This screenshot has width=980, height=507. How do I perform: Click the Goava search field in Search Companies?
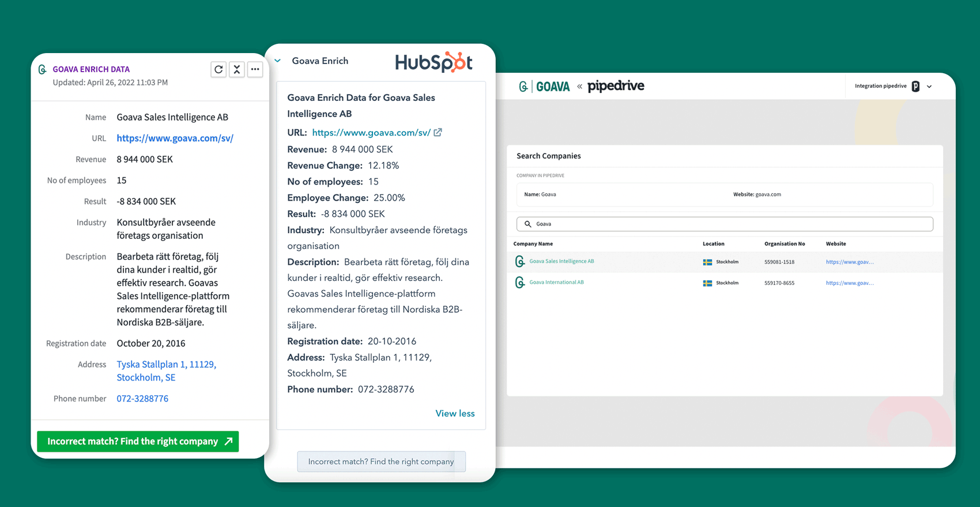click(x=725, y=224)
